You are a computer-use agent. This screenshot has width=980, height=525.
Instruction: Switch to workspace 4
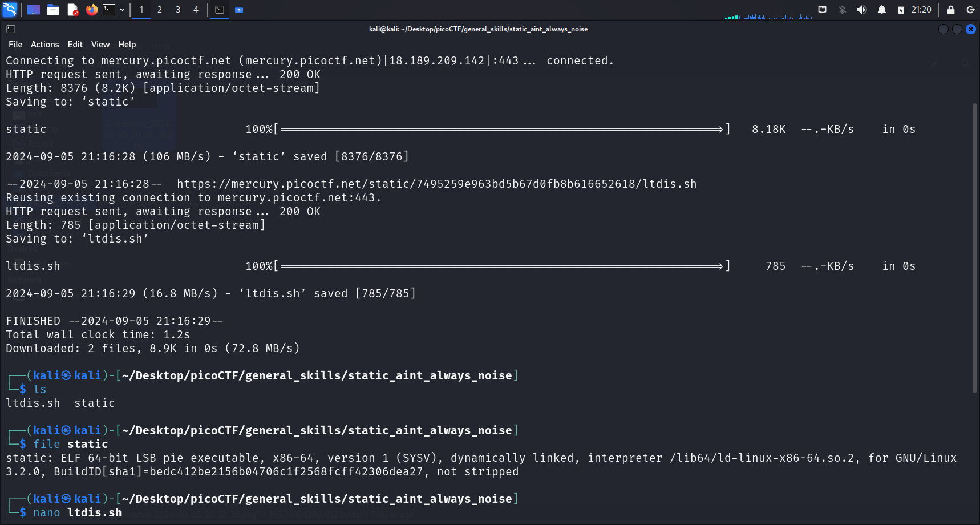tap(196, 10)
